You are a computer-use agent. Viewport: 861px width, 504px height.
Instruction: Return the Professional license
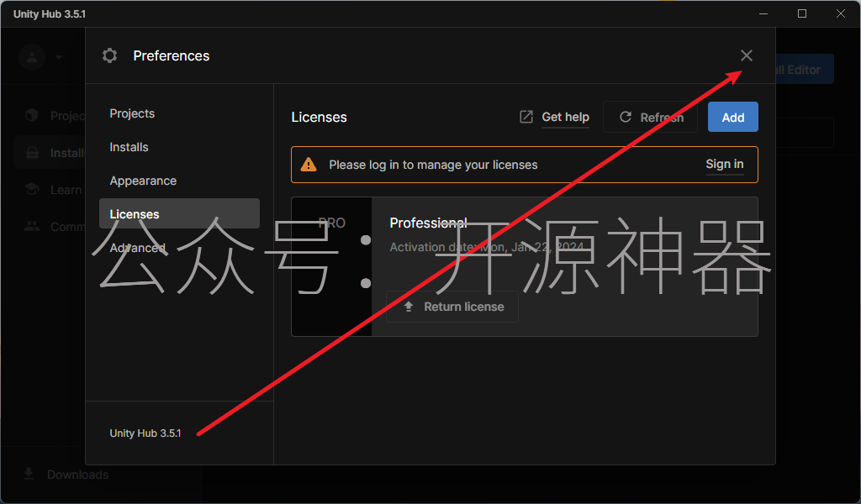(x=452, y=307)
